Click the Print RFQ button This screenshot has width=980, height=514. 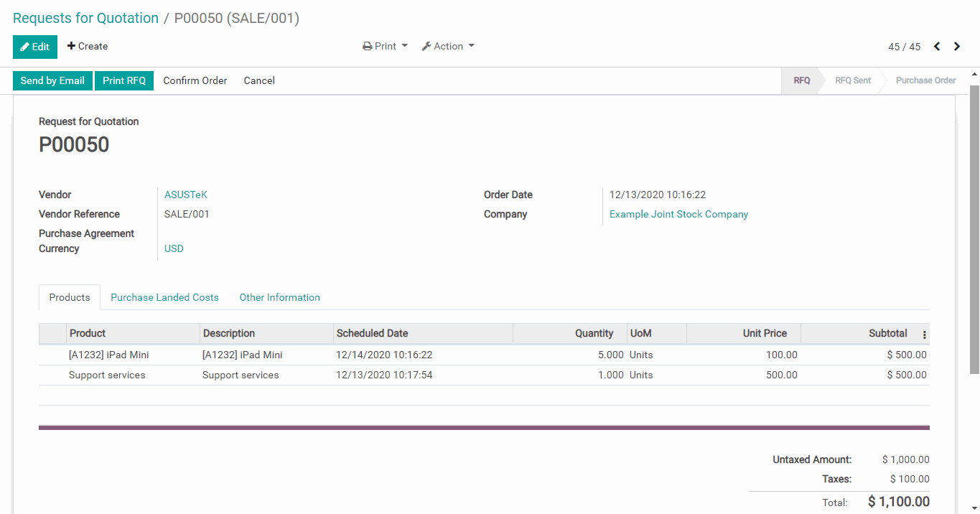tap(124, 81)
